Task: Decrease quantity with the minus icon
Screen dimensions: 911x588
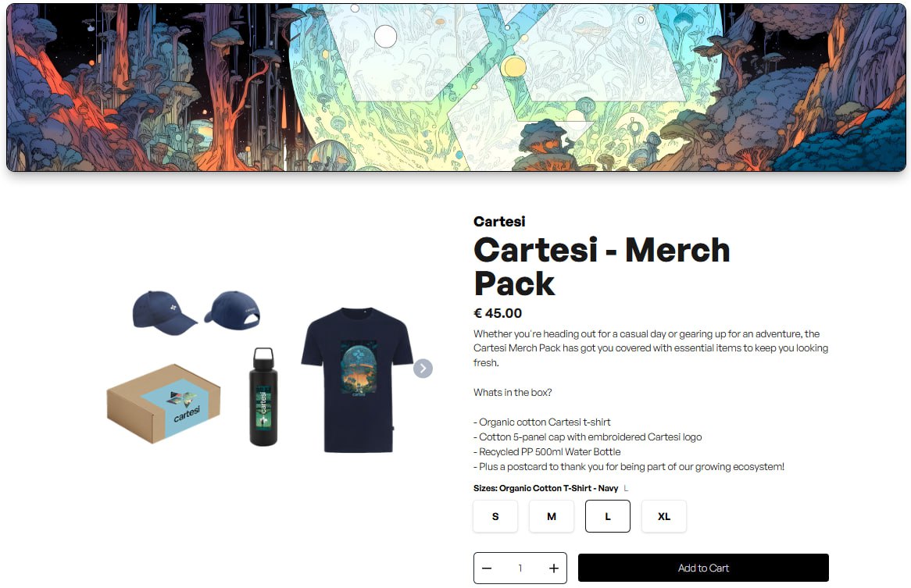Action: click(x=487, y=568)
